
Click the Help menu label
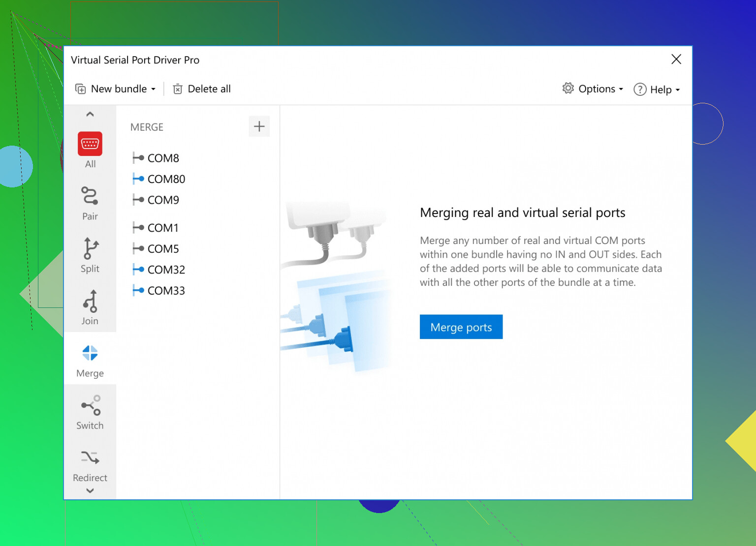point(661,90)
